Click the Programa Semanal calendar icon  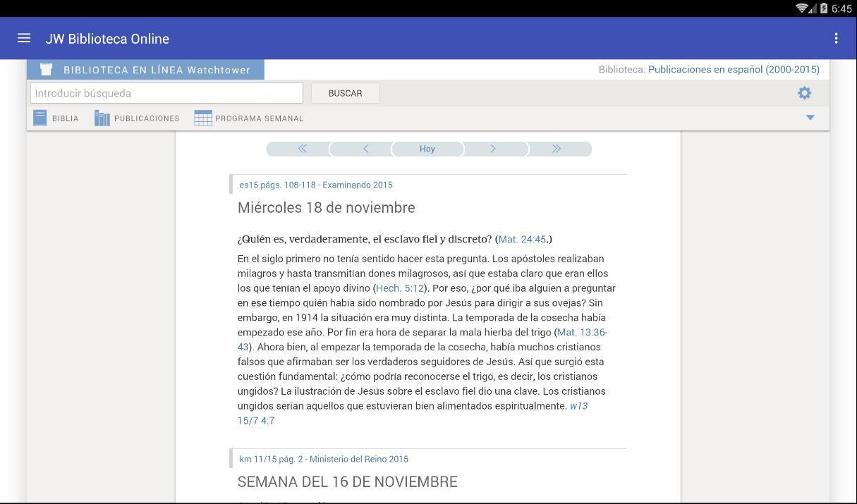pyautogui.click(x=203, y=118)
